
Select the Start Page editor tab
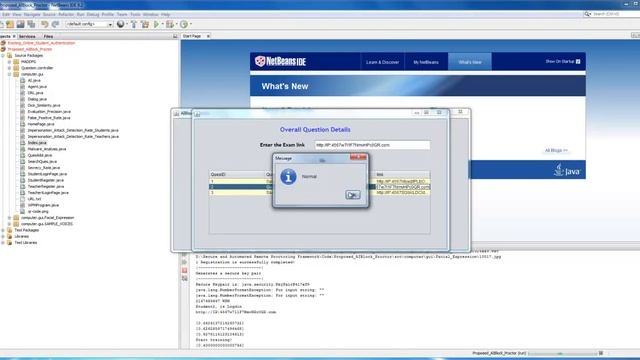192,36
